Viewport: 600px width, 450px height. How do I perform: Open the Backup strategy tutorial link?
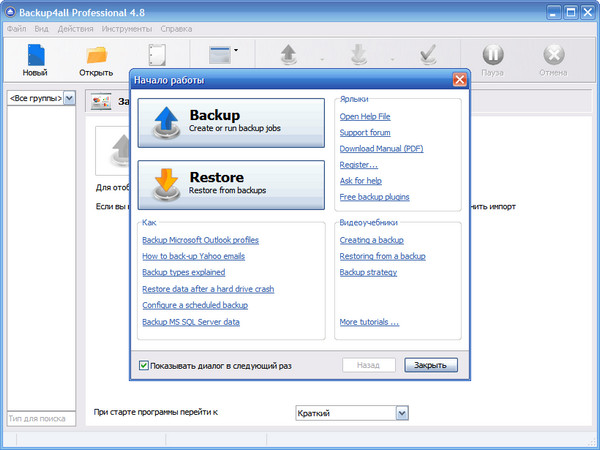(x=368, y=272)
